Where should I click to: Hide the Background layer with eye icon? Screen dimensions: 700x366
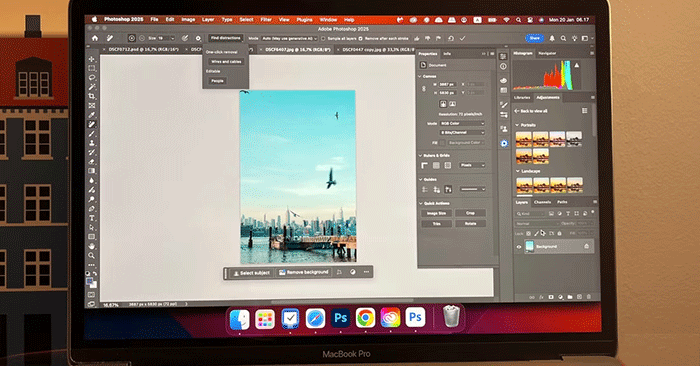[x=519, y=246]
